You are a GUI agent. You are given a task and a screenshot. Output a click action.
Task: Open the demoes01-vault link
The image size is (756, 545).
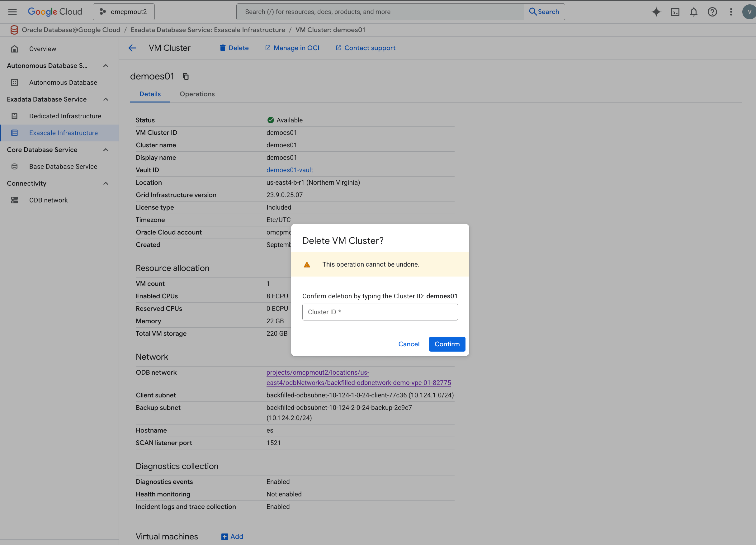click(289, 170)
